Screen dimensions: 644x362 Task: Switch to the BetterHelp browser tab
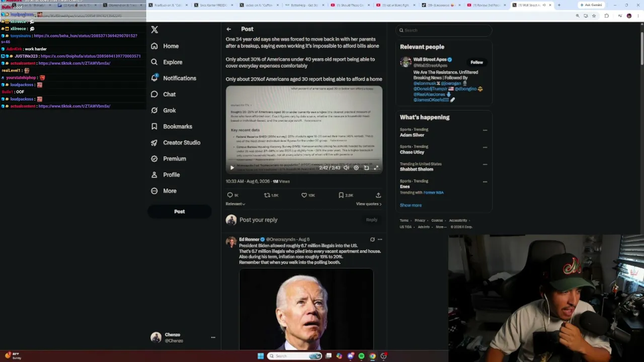coord(304,5)
